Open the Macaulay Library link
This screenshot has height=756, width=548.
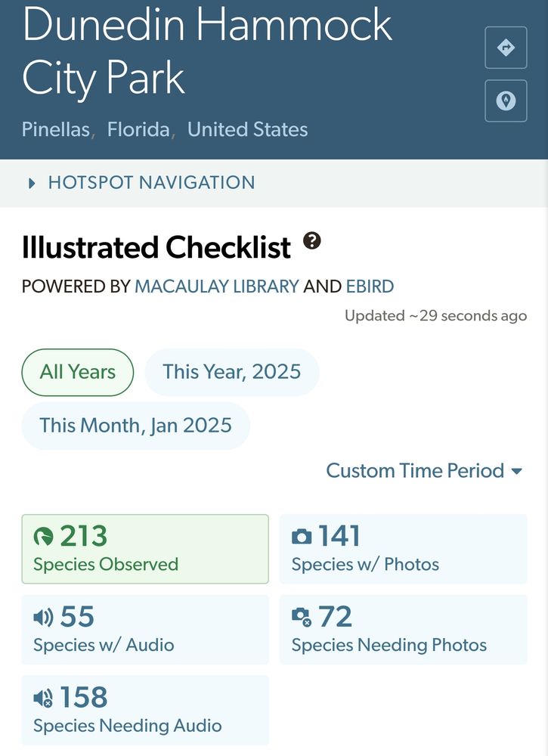(x=217, y=287)
